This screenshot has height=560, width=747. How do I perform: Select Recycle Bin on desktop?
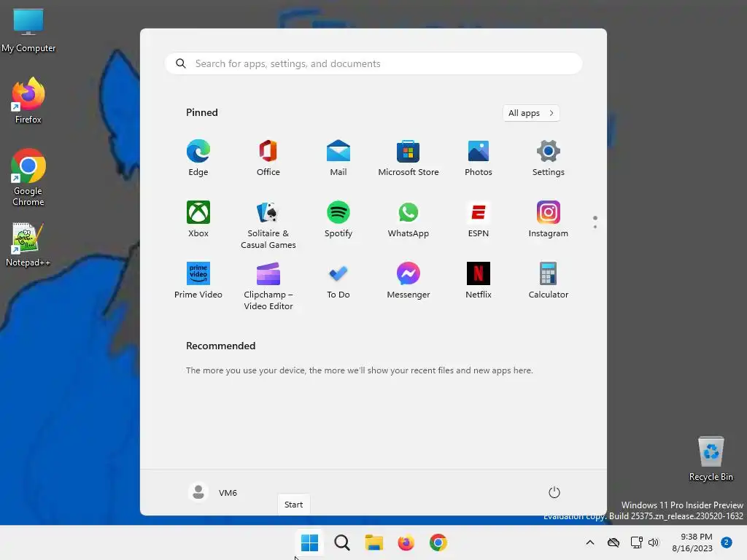click(x=711, y=459)
